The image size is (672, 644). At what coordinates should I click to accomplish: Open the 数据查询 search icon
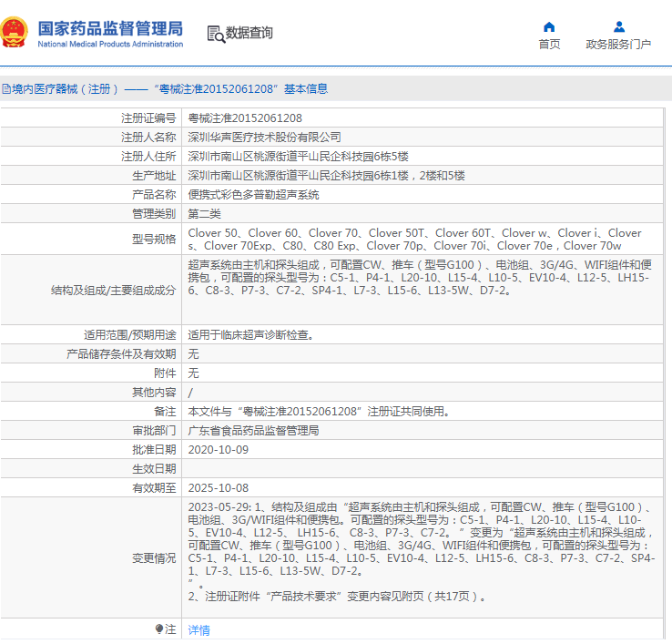click(216, 34)
